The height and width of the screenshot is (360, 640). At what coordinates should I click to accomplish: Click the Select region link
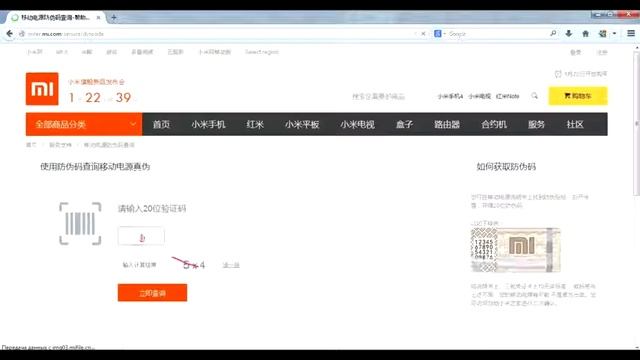click(262, 52)
